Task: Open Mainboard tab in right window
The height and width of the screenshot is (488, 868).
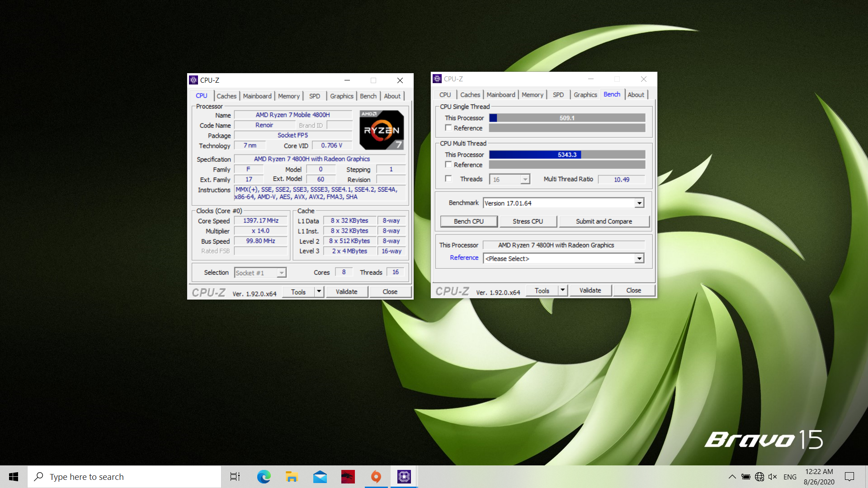Action: pos(501,94)
